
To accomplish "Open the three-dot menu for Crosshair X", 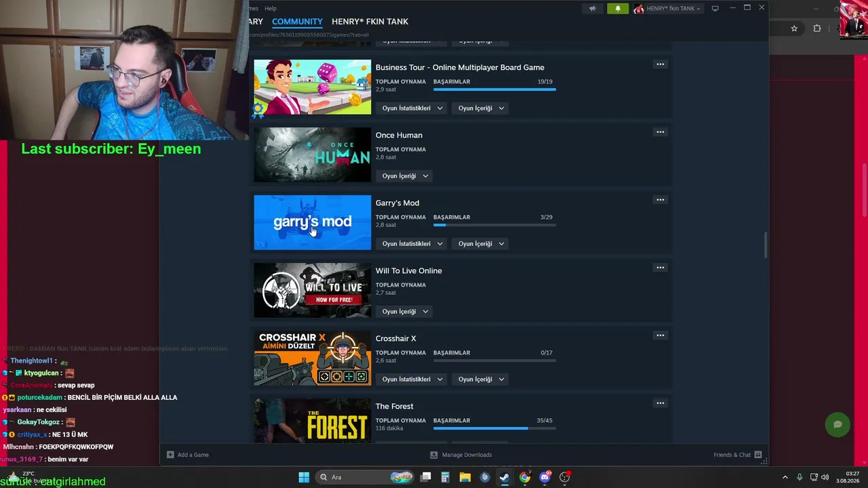I will click(x=660, y=335).
